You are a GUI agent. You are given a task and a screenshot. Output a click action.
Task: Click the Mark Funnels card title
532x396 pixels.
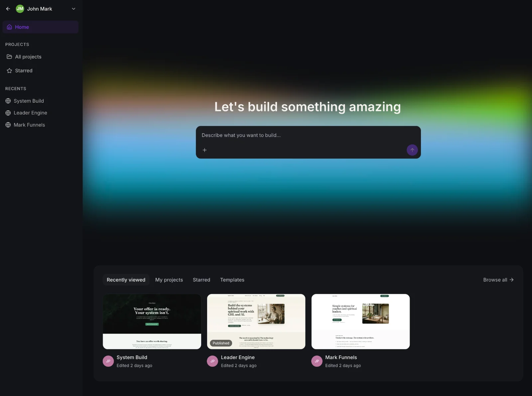click(x=341, y=357)
